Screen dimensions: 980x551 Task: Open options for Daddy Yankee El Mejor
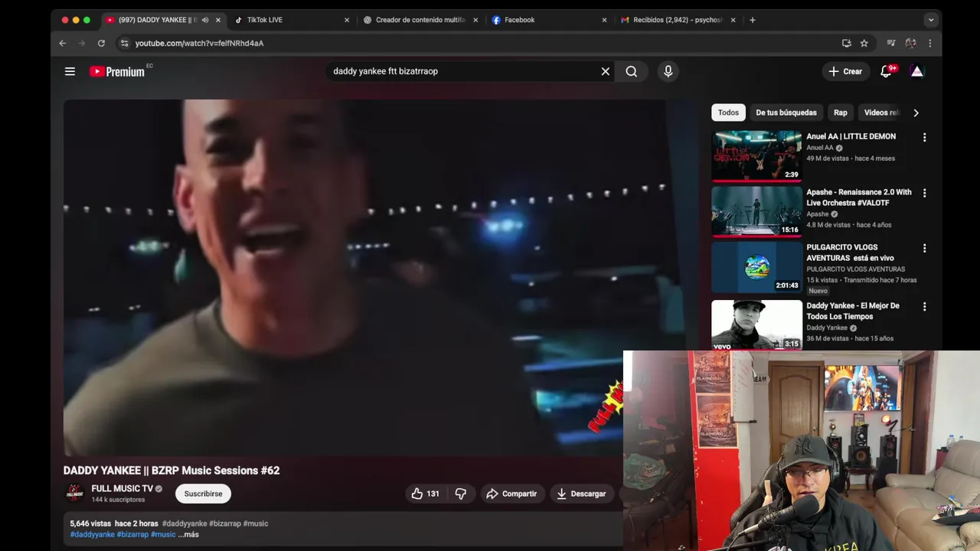coord(924,307)
